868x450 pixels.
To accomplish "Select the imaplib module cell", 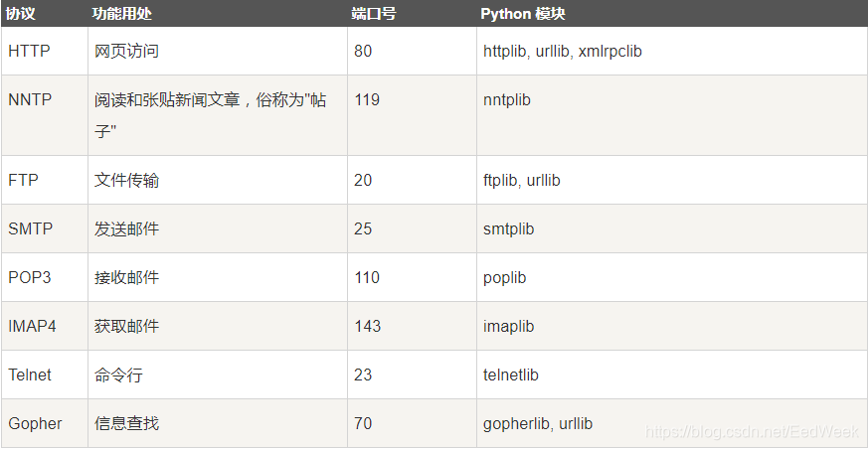I will (672, 326).
